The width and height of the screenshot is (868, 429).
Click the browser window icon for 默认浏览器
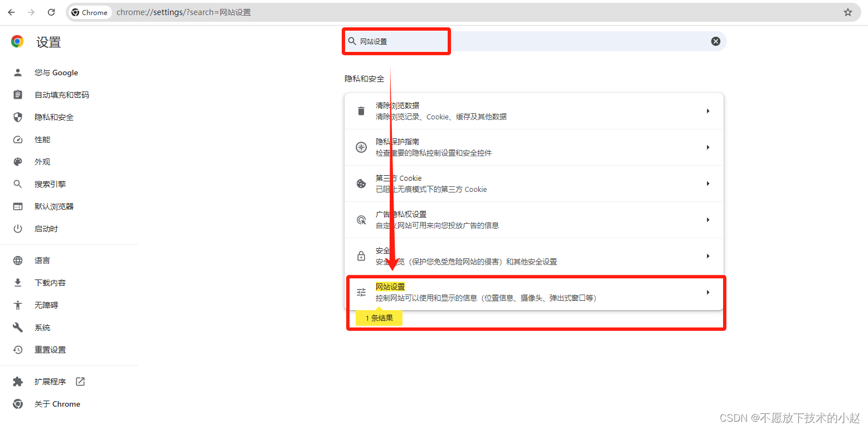click(x=18, y=206)
